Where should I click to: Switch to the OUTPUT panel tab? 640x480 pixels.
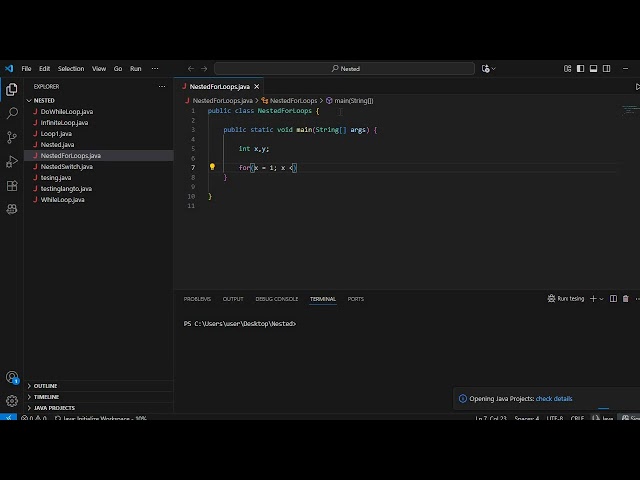[x=233, y=299]
